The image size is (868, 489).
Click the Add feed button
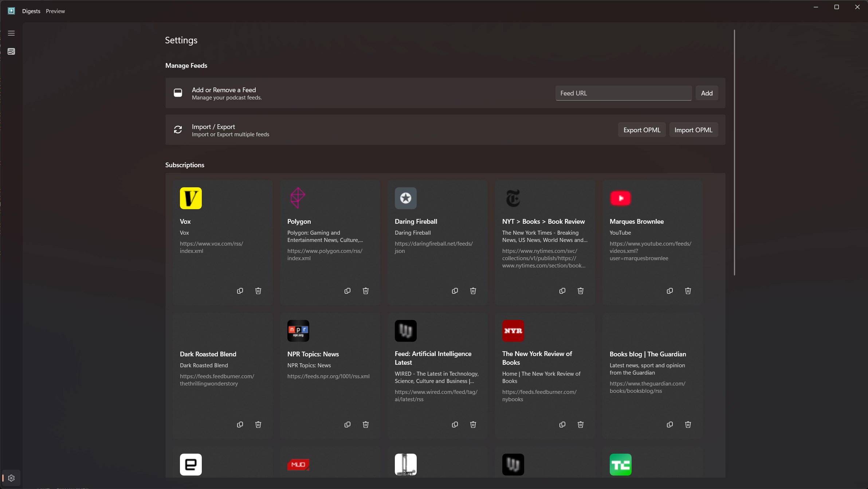[x=707, y=93]
